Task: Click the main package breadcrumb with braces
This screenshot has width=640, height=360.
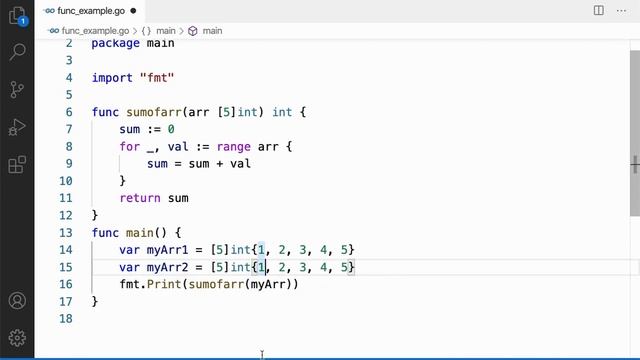Action: 158,31
